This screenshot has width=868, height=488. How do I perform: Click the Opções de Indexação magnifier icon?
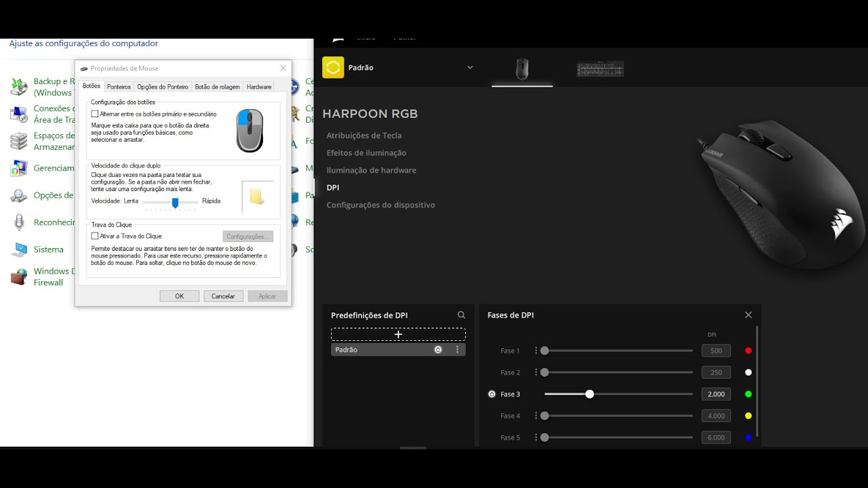coord(19,195)
